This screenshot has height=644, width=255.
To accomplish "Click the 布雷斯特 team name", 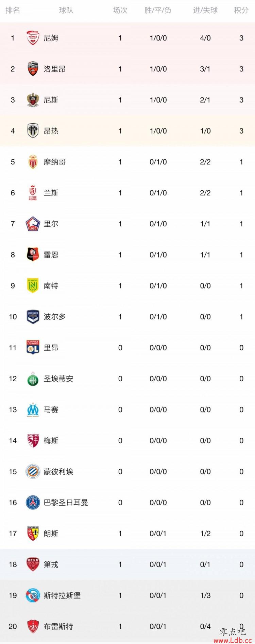I will click(58, 626).
